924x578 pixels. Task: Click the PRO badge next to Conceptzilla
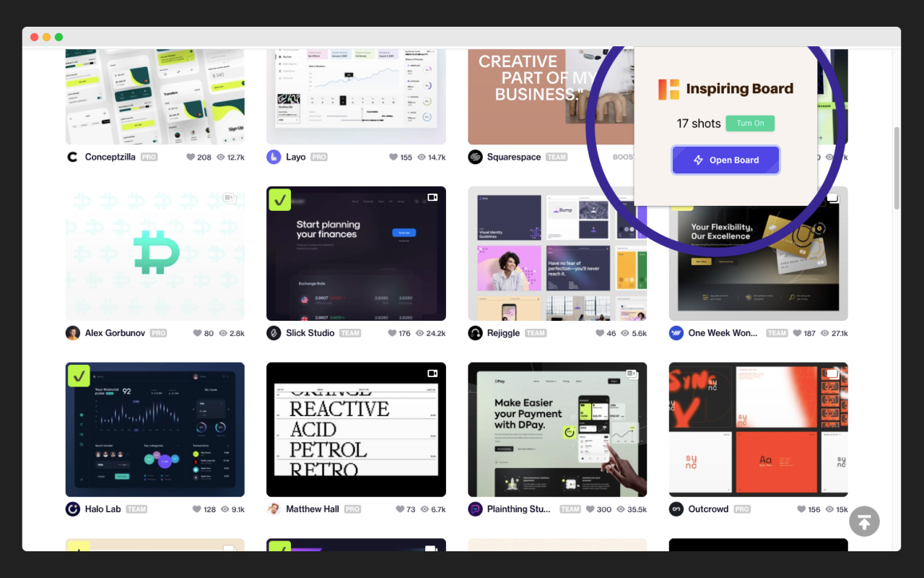pos(149,157)
